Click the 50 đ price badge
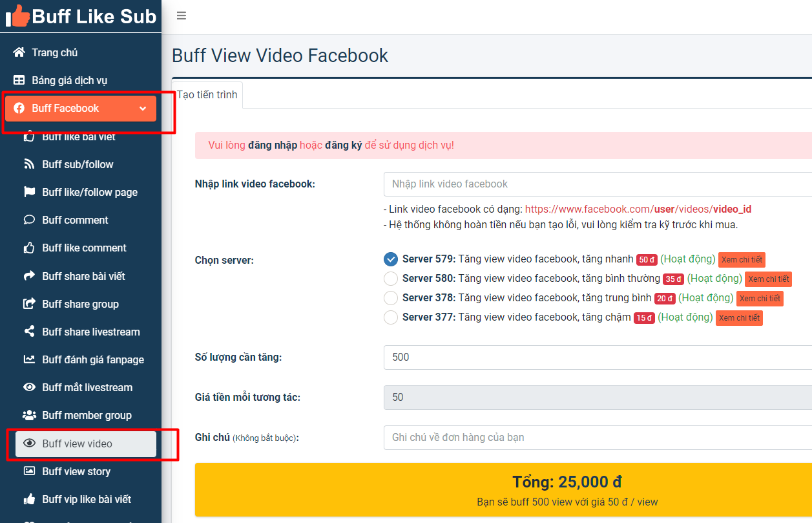 (x=647, y=260)
